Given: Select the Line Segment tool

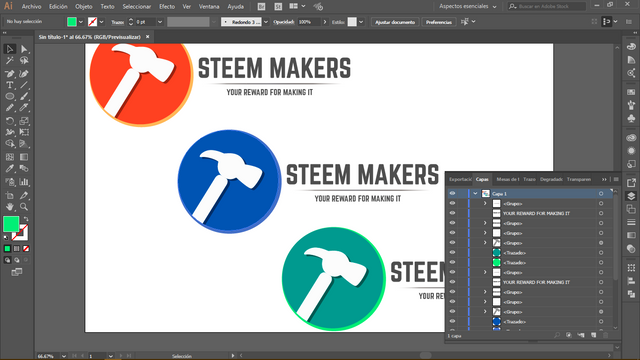Looking at the screenshot, I should 24,85.
